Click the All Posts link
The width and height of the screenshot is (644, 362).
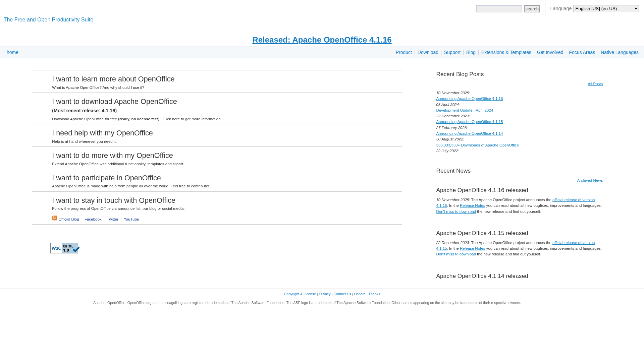coord(595,84)
